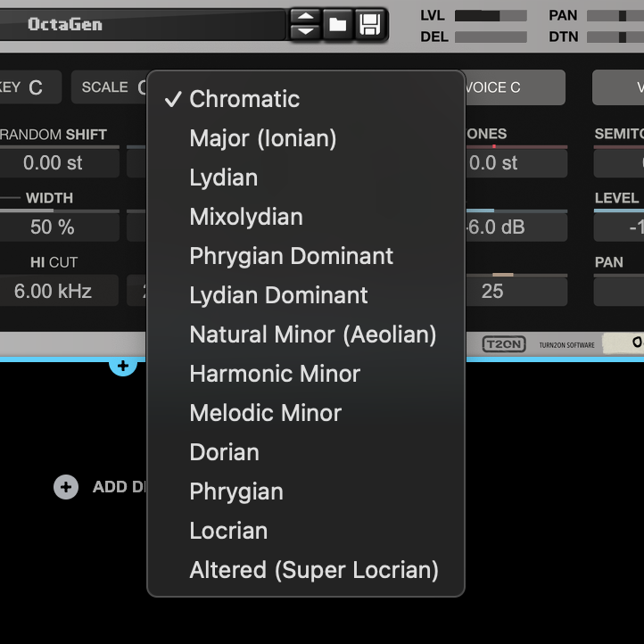Click the Hi Cut 6.00 kHz field
644x644 pixels.
pyautogui.click(x=59, y=291)
